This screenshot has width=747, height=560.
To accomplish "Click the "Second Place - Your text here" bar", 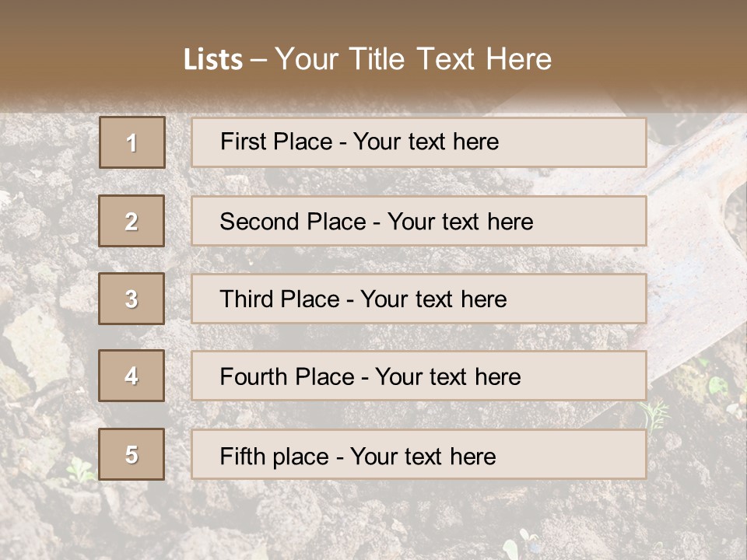I will point(419,221).
